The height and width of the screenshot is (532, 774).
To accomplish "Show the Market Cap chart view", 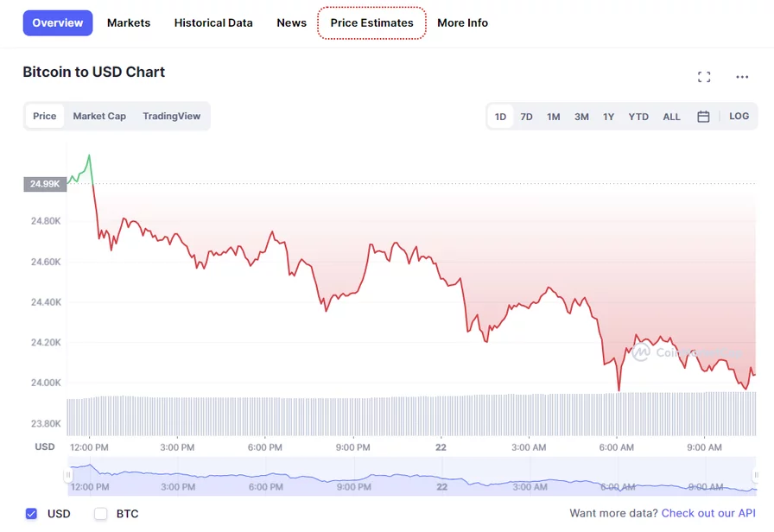I will pos(99,117).
